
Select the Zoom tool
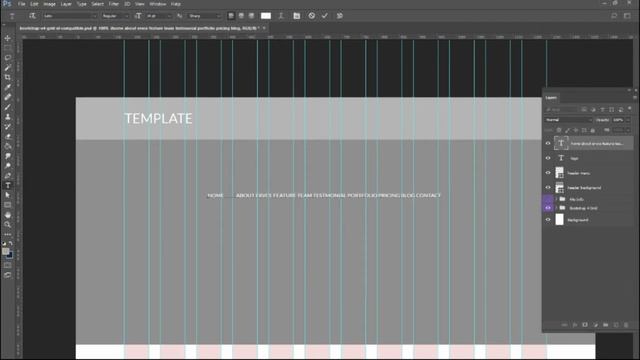[8, 224]
